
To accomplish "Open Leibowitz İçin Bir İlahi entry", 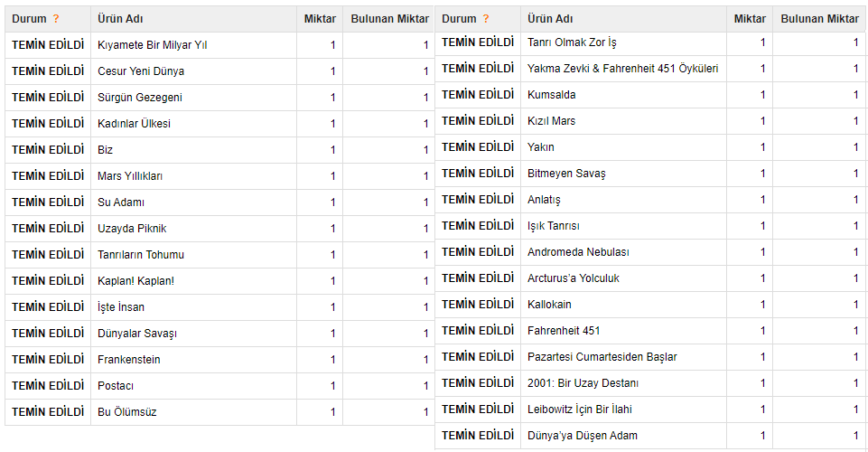I will coord(580,410).
